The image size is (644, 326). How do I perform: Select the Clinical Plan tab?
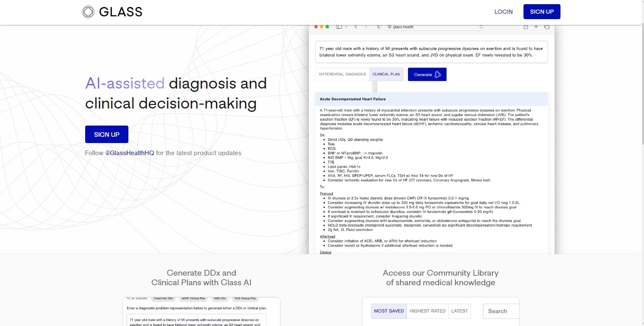click(386, 74)
